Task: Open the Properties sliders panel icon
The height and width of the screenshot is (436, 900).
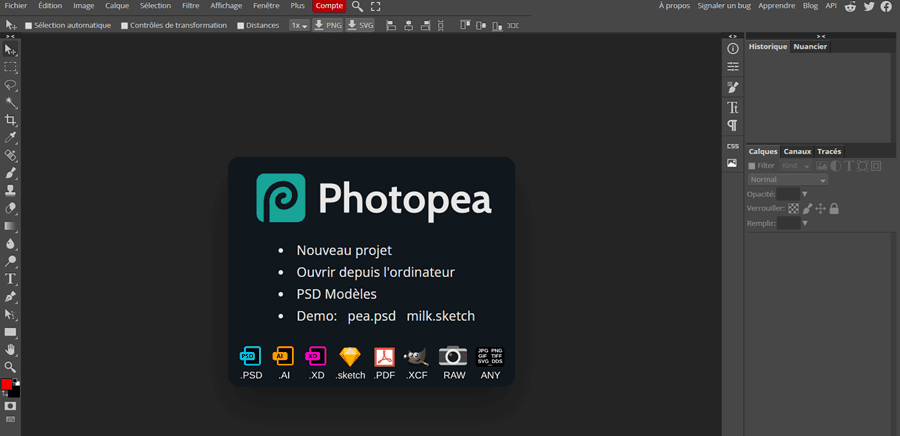Action: click(x=732, y=67)
